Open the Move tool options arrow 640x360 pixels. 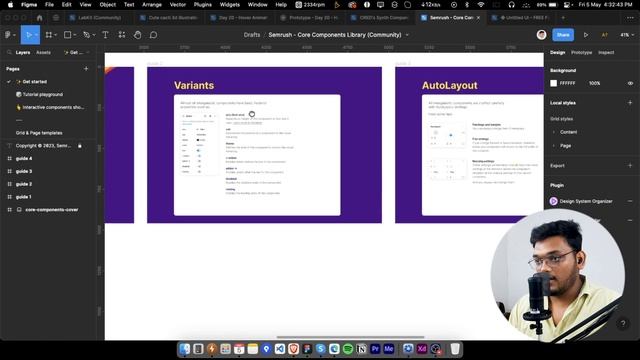coord(36,35)
